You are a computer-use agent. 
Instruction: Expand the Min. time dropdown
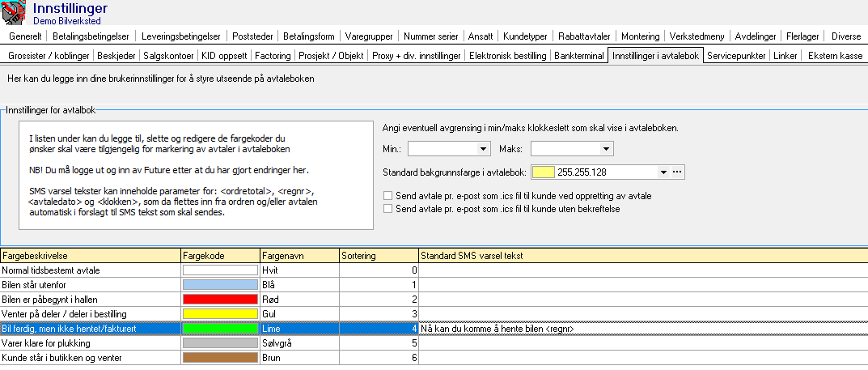click(x=484, y=149)
